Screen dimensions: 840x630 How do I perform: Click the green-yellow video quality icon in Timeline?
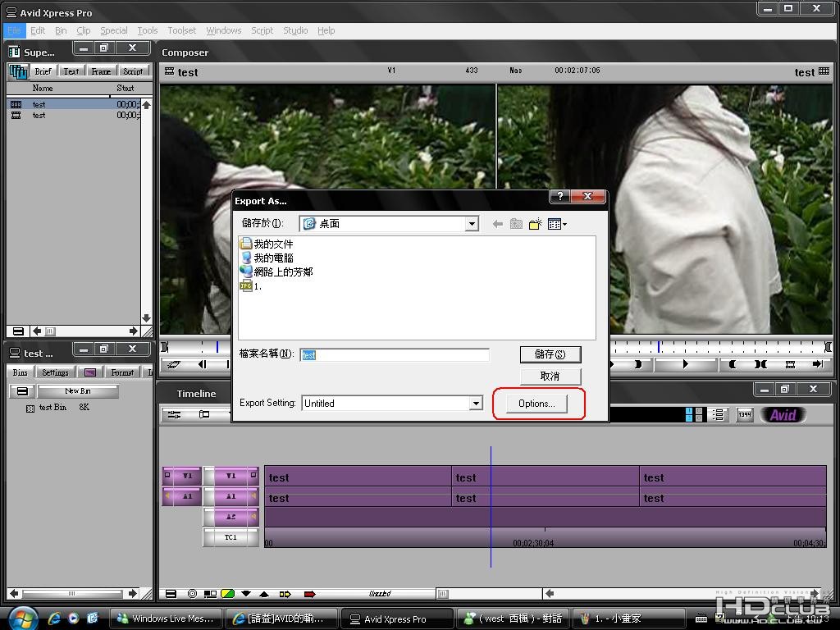point(228,594)
